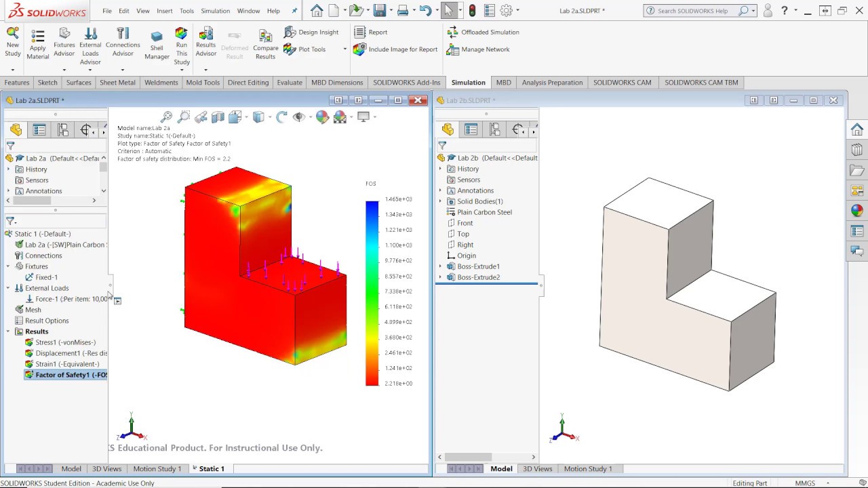This screenshot has width=868, height=488.
Task: Select Strain1 (-Equivalent-) result
Action: click(61, 364)
